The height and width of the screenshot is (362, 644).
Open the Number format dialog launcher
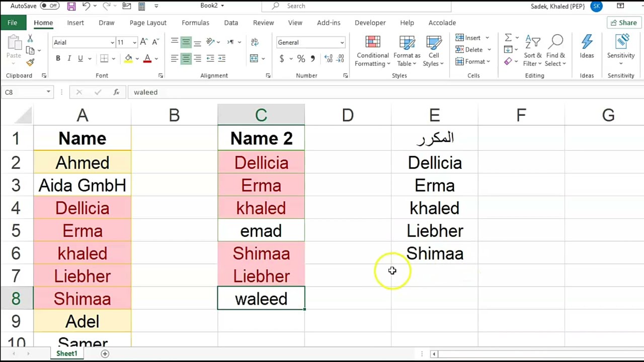[x=345, y=75]
